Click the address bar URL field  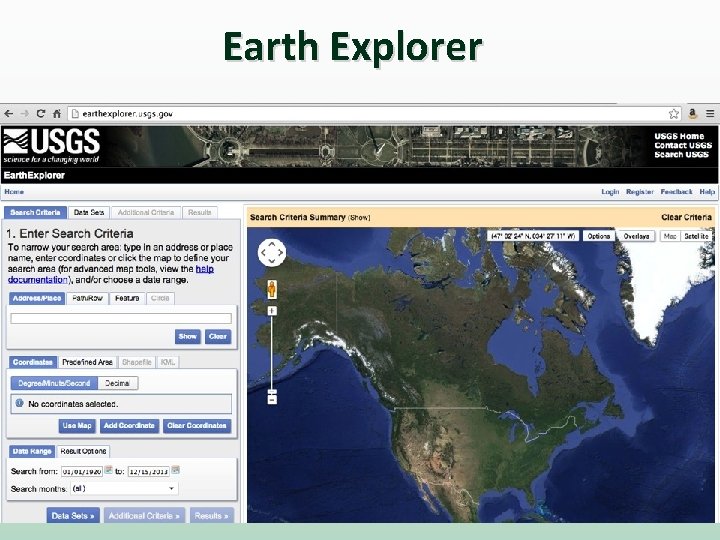pyautogui.click(x=374, y=113)
